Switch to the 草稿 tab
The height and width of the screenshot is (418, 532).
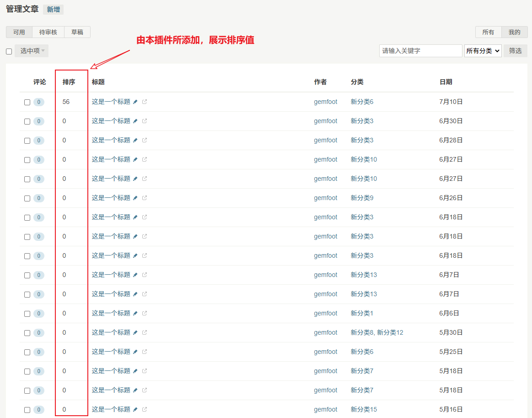pyautogui.click(x=77, y=32)
